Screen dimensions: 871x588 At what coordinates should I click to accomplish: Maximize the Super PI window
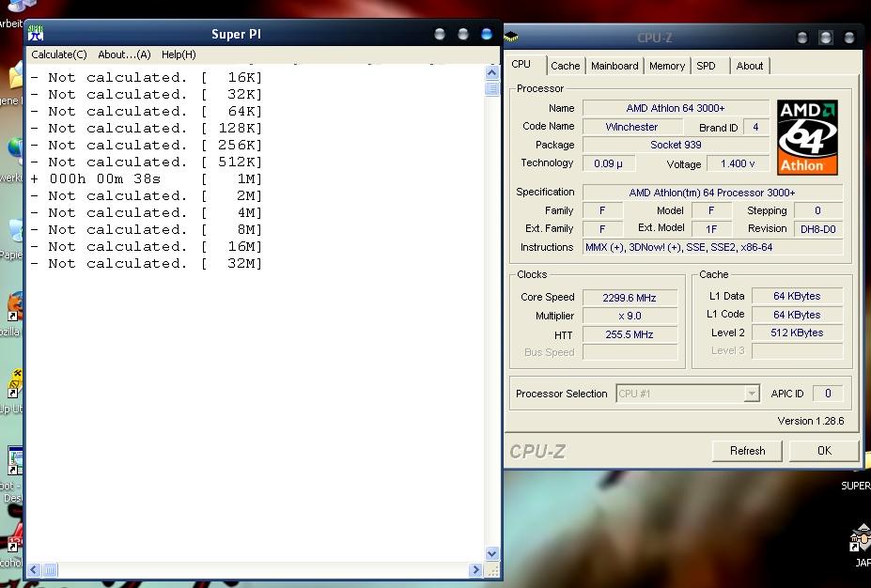click(462, 34)
